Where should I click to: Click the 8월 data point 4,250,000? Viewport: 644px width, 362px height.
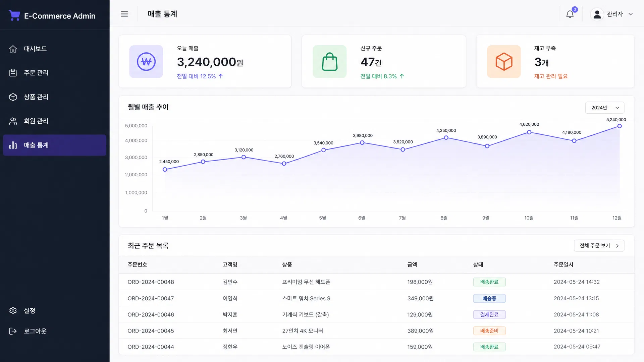(446, 138)
